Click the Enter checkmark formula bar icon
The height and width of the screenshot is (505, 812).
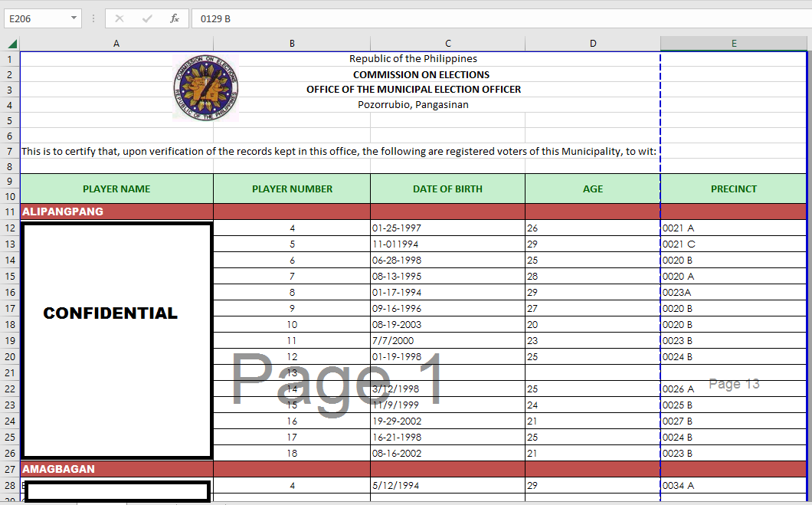(x=147, y=18)
